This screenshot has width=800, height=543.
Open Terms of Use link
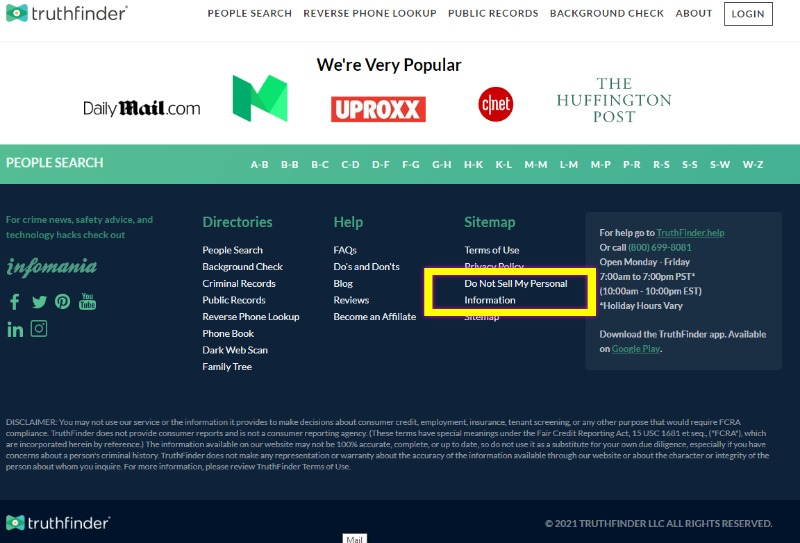492,250
